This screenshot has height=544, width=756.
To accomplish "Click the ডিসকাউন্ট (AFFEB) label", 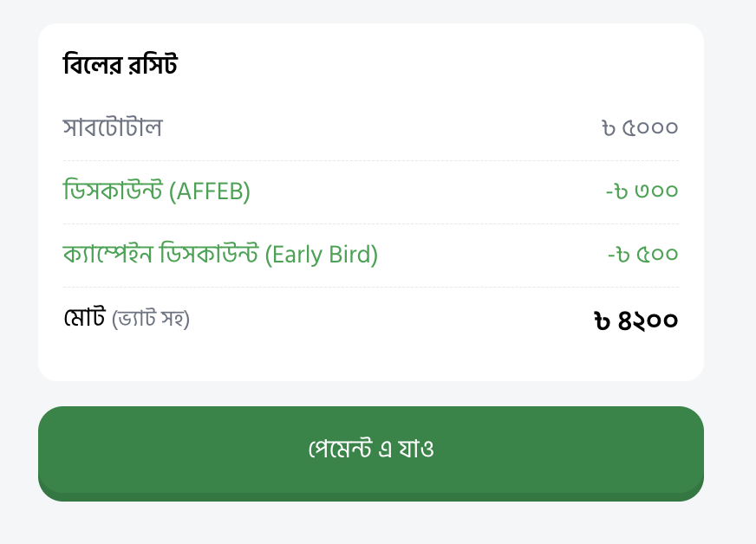I will click(x=157, y=191).
